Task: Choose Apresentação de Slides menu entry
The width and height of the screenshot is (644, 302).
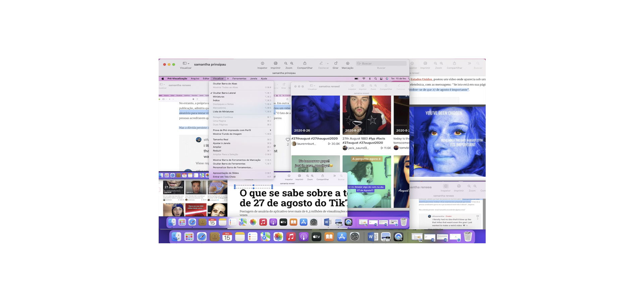Action: (241, 173)
